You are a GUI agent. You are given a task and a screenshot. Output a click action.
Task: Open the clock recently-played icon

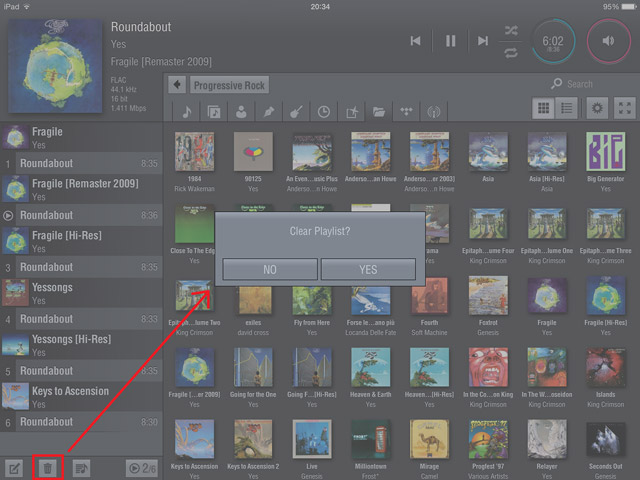point(324,112)
